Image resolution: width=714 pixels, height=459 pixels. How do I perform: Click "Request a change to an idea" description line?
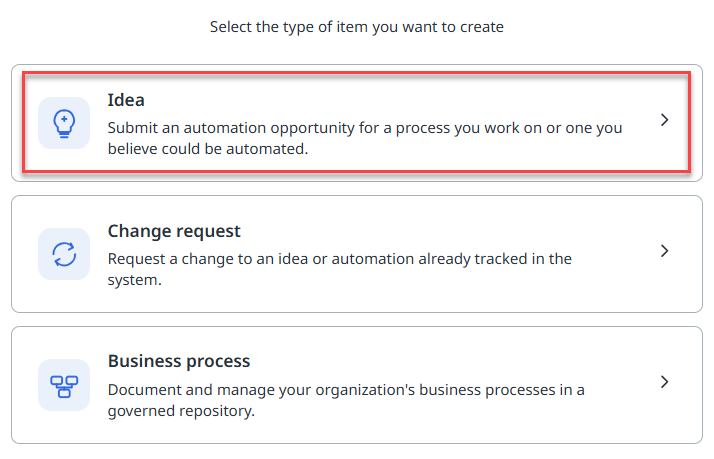(x=340, y=259)
